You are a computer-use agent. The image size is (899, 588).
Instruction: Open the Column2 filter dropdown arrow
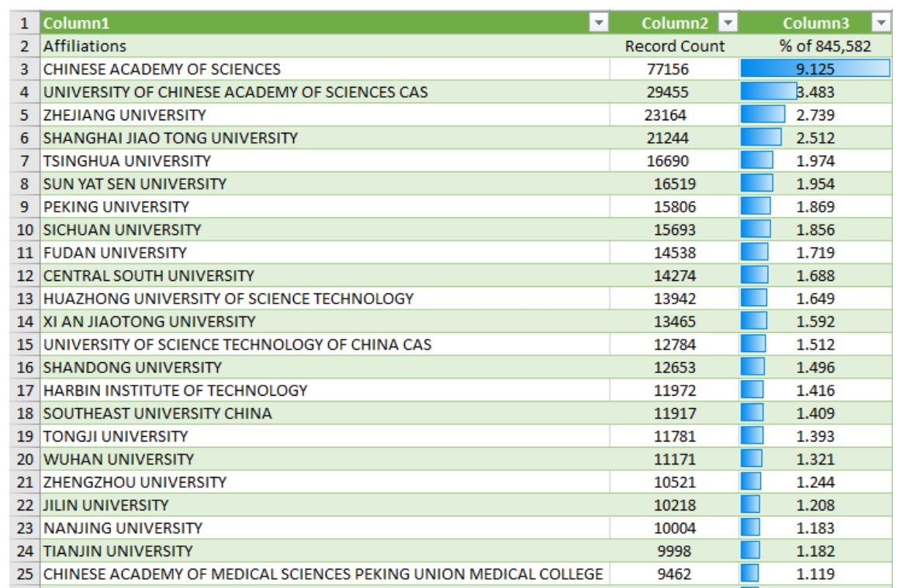[x=728, y=22]
